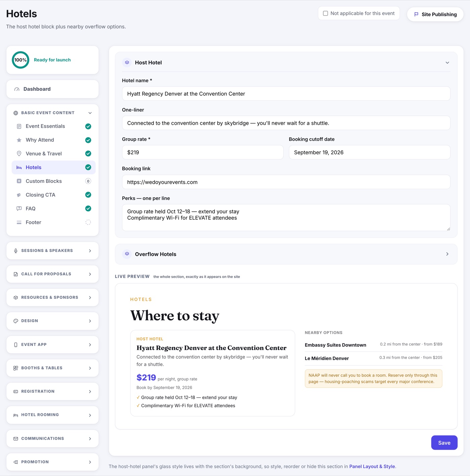470x476 pixels.
Task: Check Not applicable for this event
Action: pyautogui.click(x=325, y=13)
